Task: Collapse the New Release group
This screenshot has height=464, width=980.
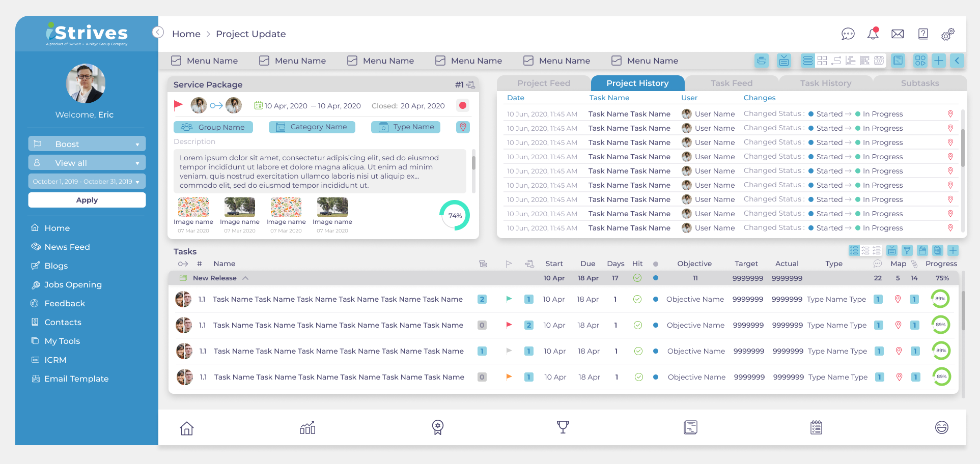Action: (245, 278)
